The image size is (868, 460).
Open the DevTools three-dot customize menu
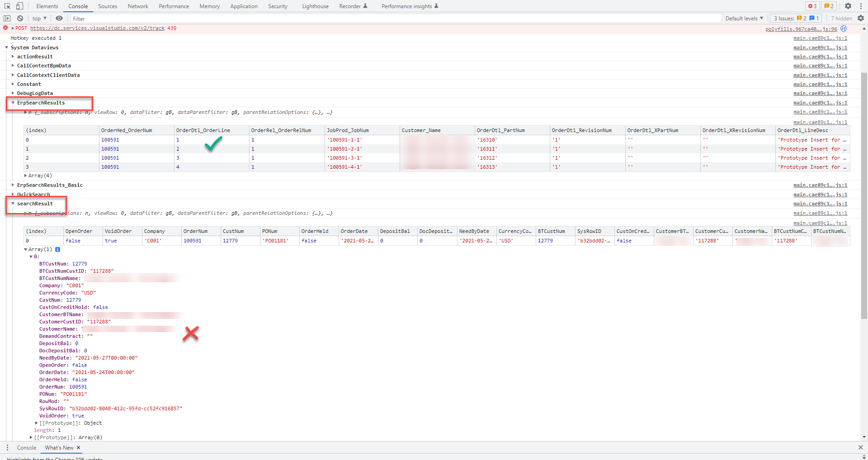point(860,6)
